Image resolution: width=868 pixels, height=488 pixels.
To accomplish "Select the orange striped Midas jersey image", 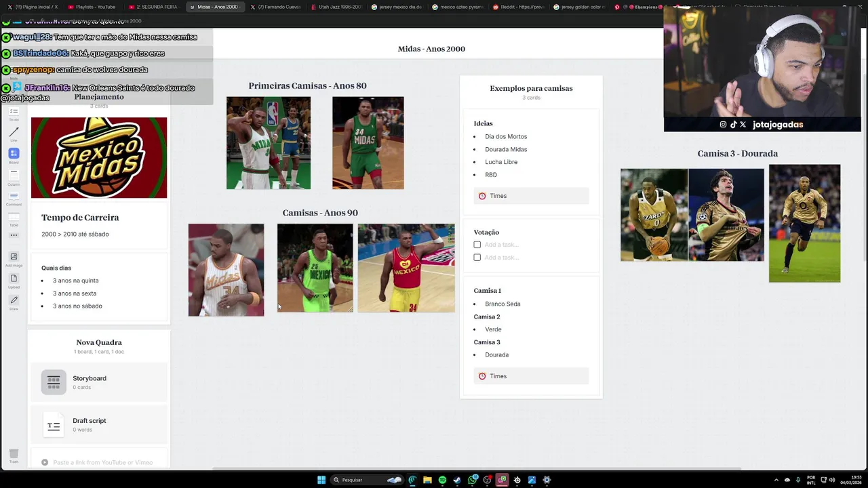I will tap(226, 270).
